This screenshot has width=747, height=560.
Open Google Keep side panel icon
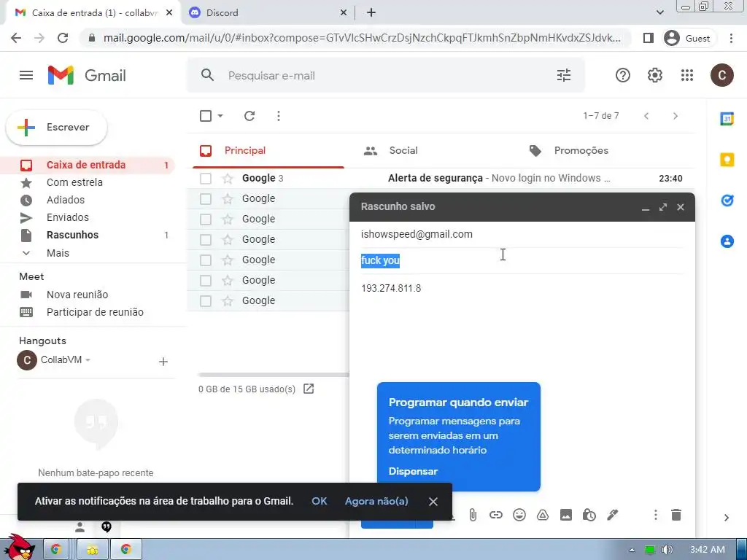(x=727, y=160)
